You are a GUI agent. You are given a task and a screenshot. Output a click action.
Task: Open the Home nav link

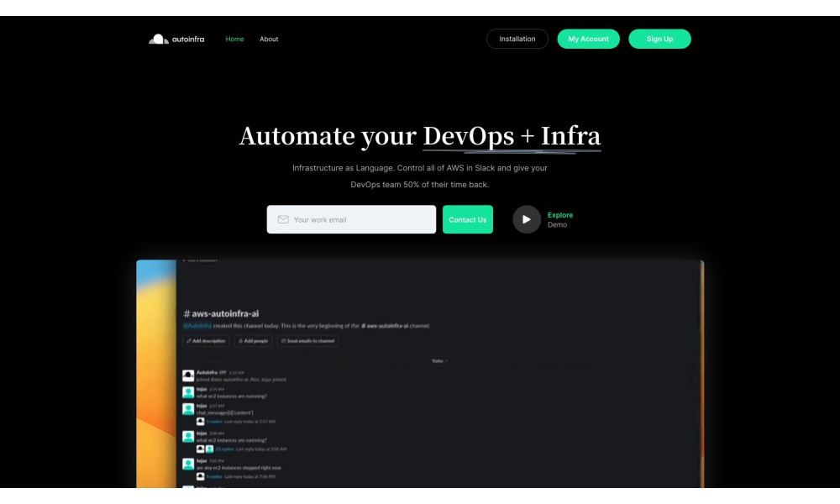point(234,39)
